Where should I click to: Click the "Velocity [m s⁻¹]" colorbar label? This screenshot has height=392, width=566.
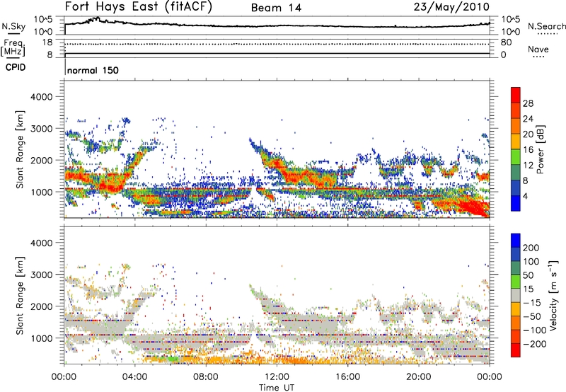(553, 295)
